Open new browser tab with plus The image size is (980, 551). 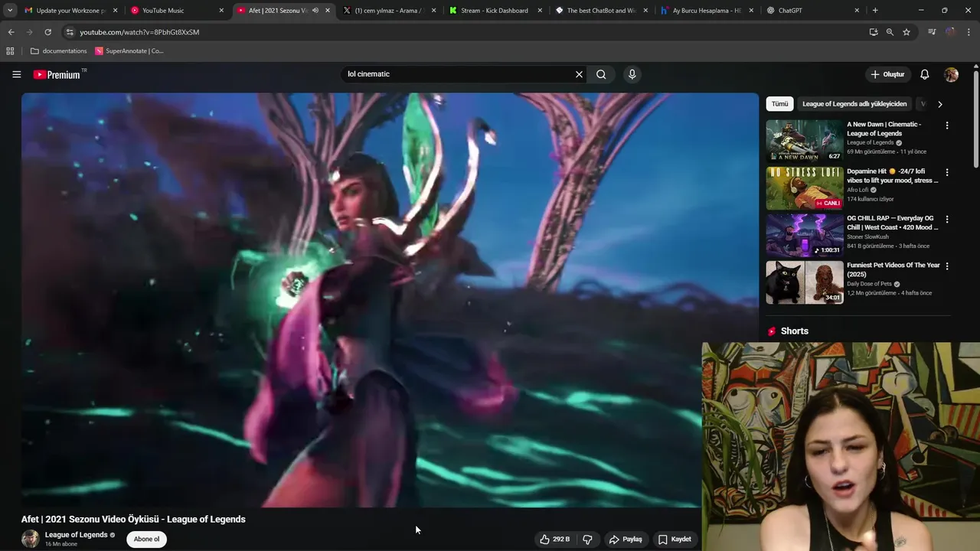(x=875, y=11)
